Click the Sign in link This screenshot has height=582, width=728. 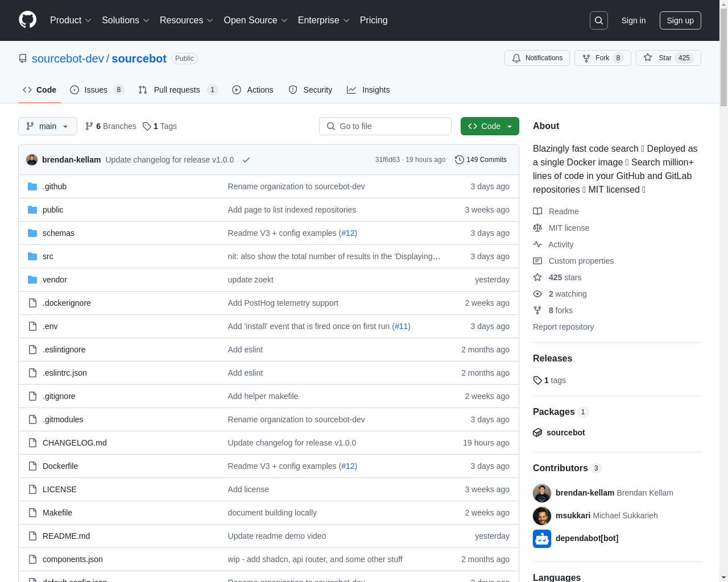[x=634, y=20]
